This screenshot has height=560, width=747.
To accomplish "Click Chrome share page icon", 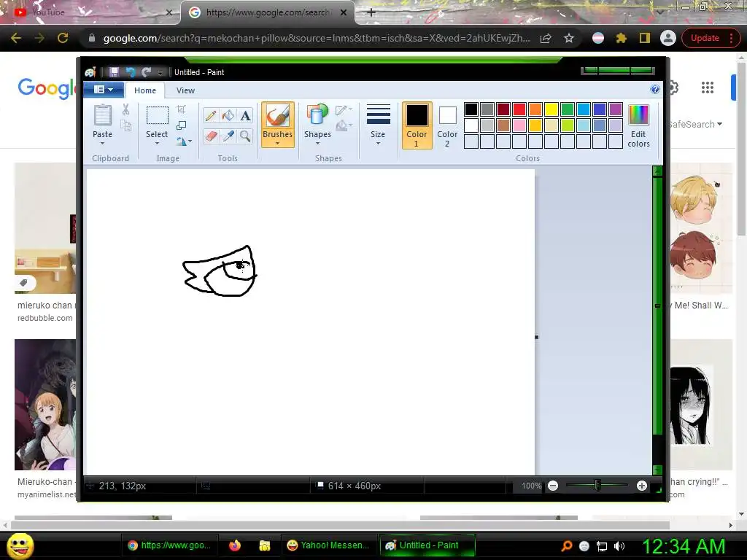I will [546, 38].
